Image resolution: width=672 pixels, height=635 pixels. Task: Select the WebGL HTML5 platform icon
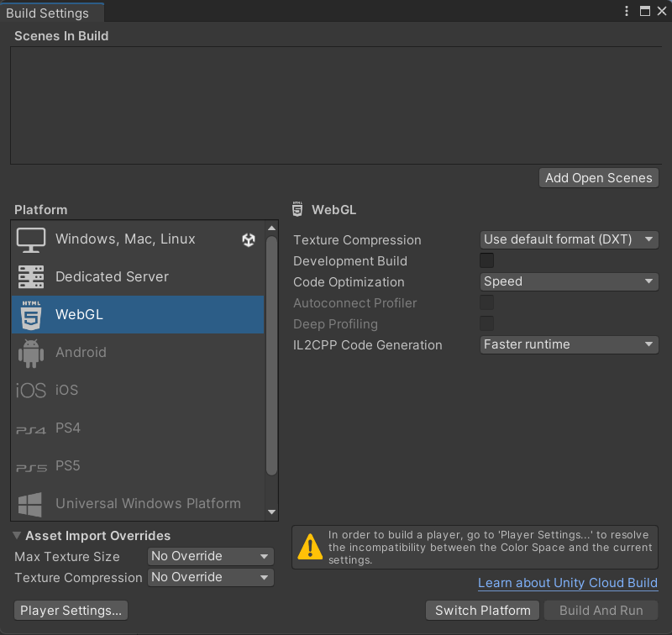tap(31, 315)
